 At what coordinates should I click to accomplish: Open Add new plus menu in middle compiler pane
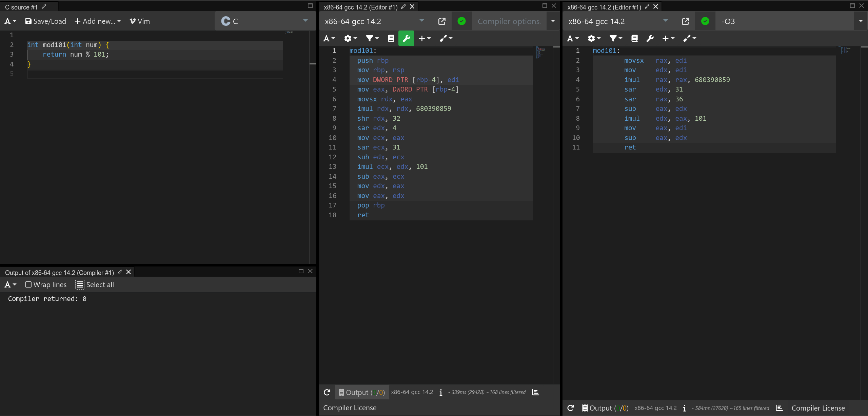click(x=425, y=38)
